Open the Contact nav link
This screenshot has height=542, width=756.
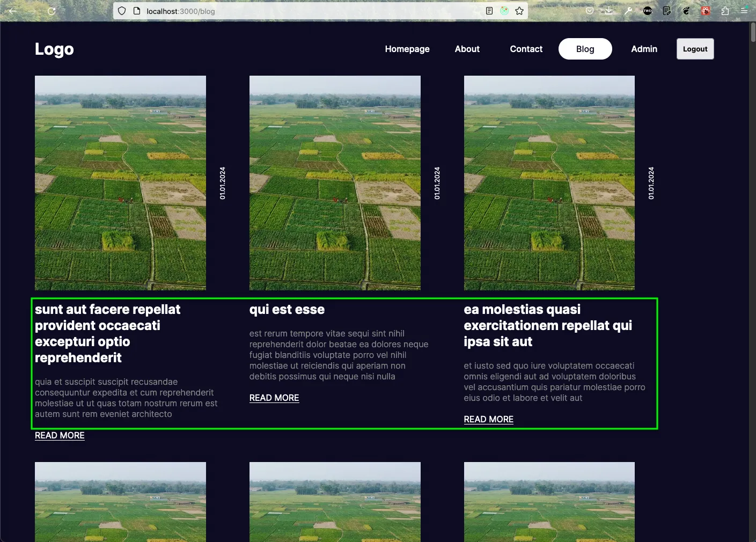click(526, 49)
